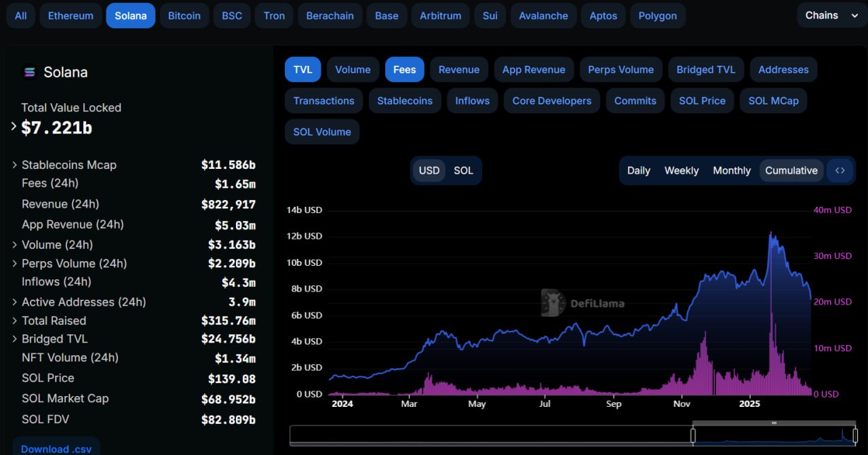Toggle the App Revenue metric

[534, 70]
